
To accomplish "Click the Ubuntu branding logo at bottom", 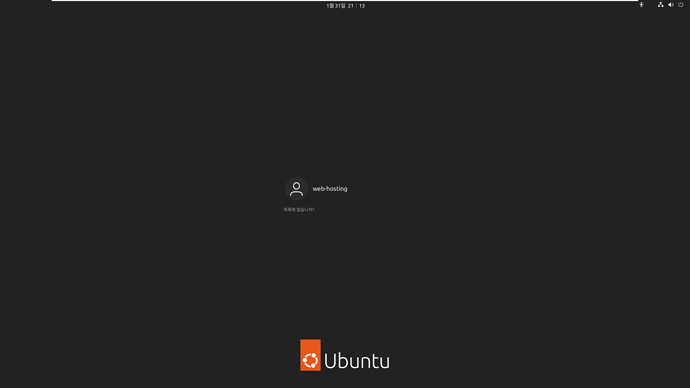I will [345, 355].
